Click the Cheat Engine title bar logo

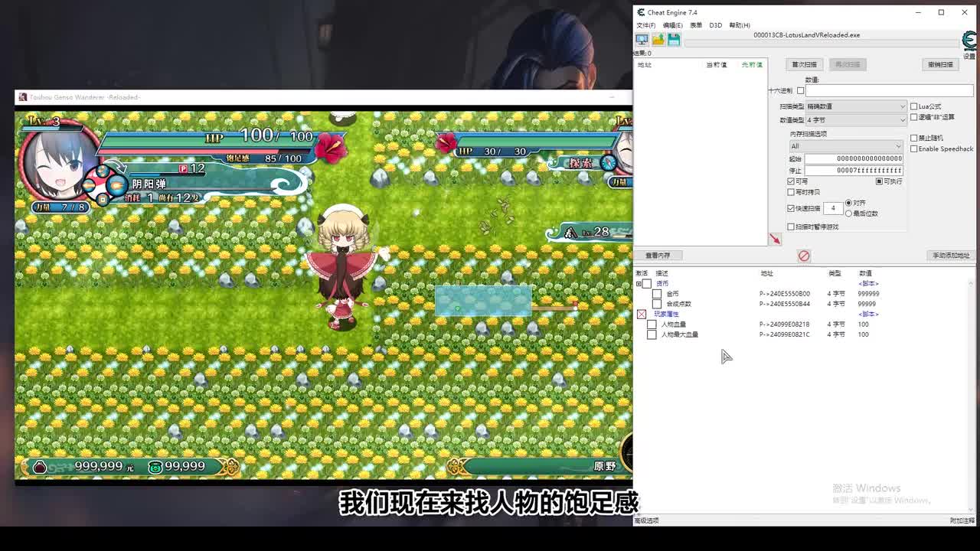(x=641, y=12)
